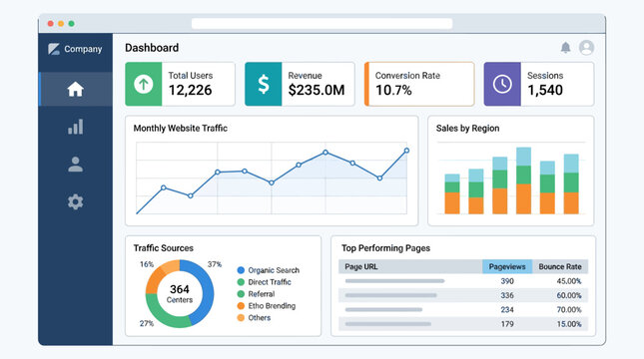644x359 pixels.
Task: Click the 37% donut chart label
Action: [215, 264]
